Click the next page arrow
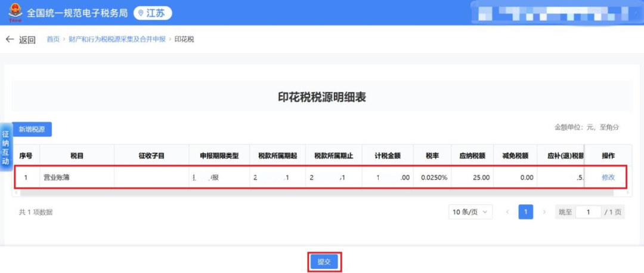644x273 pixels. click(x=543, y=212)
